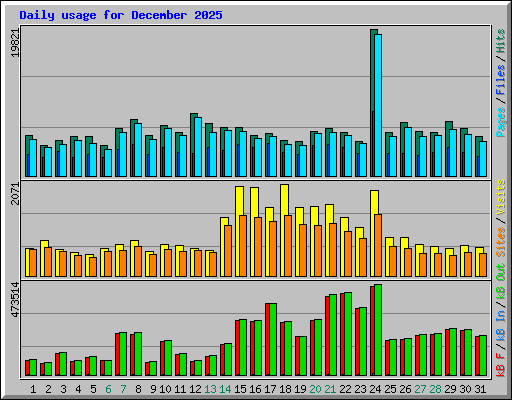
Task: Click x-axis day label 22
Action: tap(345, 389)
